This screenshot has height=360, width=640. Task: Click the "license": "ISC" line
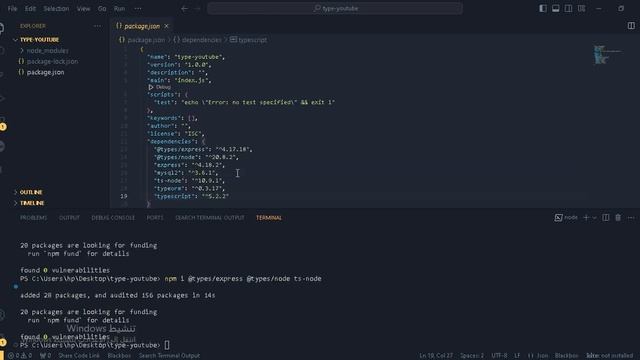[176, 134]
